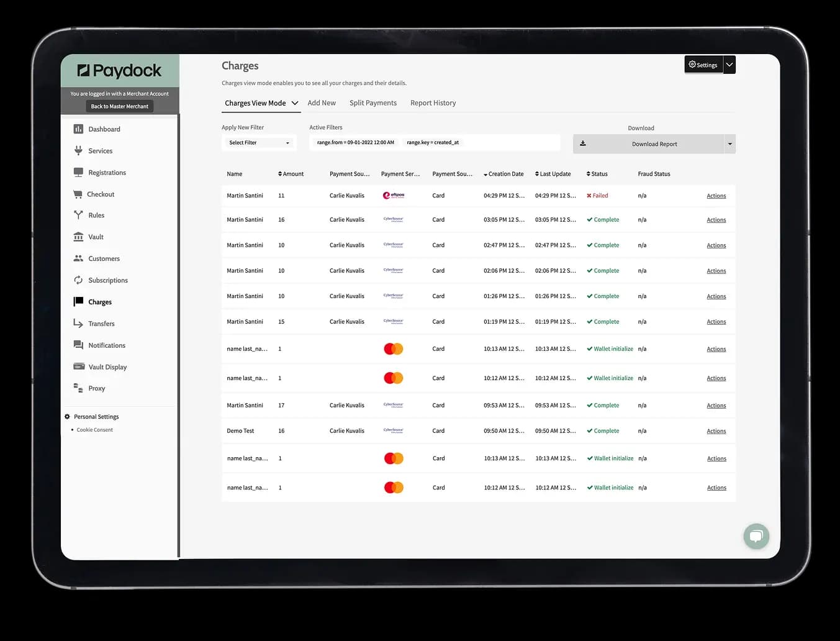Select the Demo Test name cell
The image size is (840, 641).
click(x=240, y=431)
